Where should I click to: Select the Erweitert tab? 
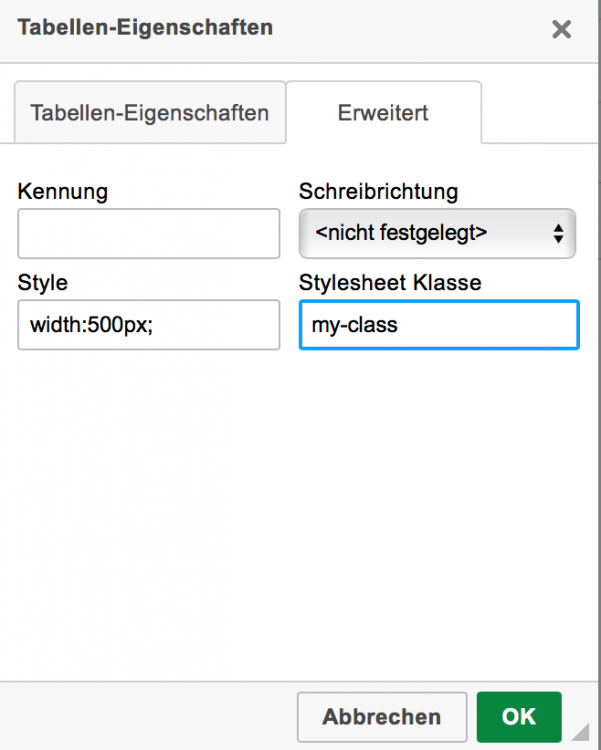(x=384, y=112)
